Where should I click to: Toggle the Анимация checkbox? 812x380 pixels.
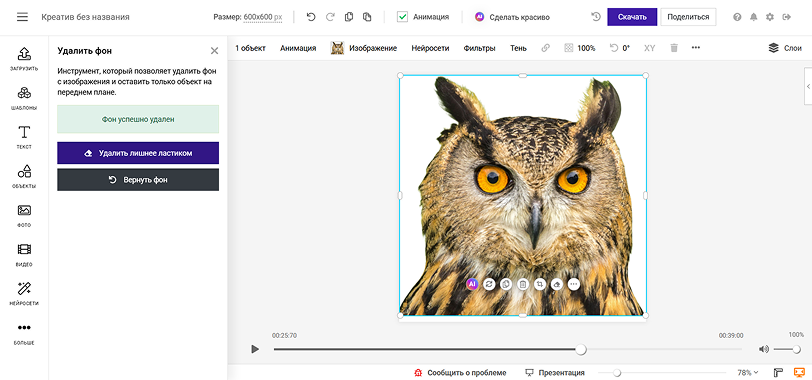pyautogui.click(x=402, y=17)
